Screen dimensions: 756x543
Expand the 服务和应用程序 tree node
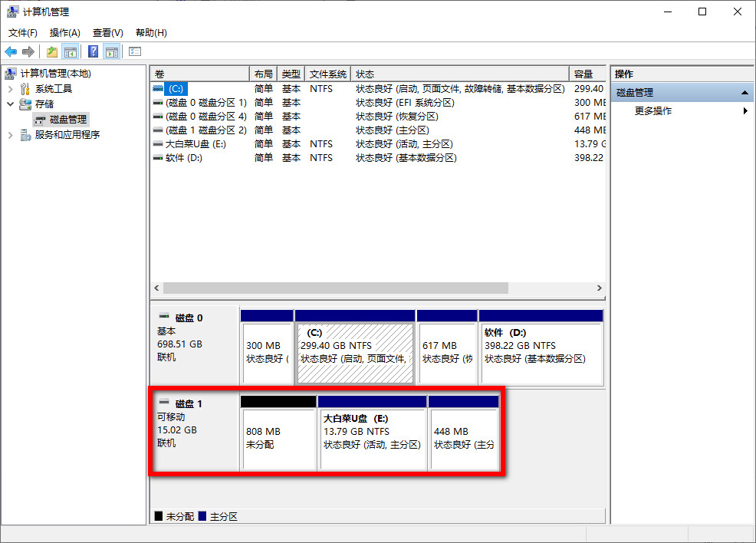pyautogui.click(x=11, y=135)
